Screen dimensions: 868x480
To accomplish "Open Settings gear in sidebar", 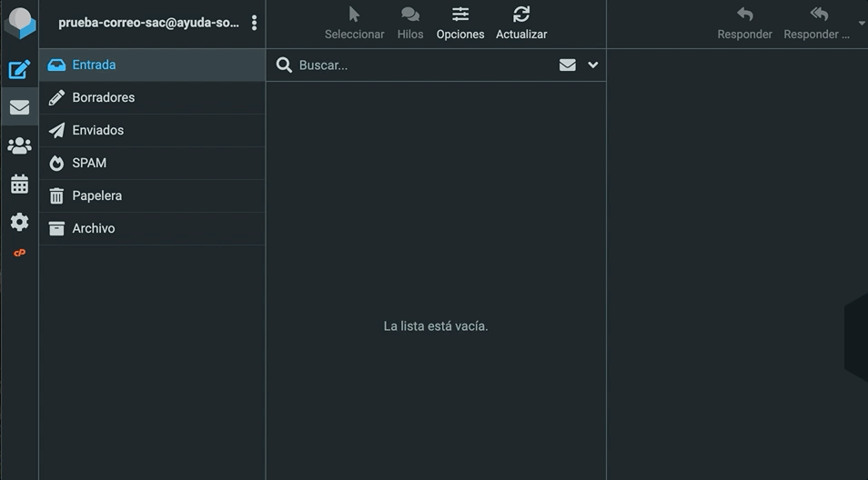I will [x=19, y=222].
